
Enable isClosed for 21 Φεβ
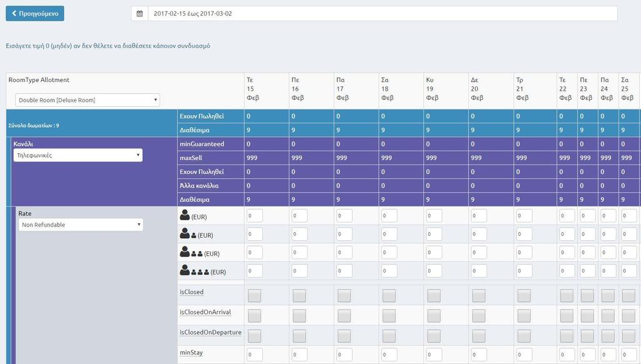click(524, 295)
